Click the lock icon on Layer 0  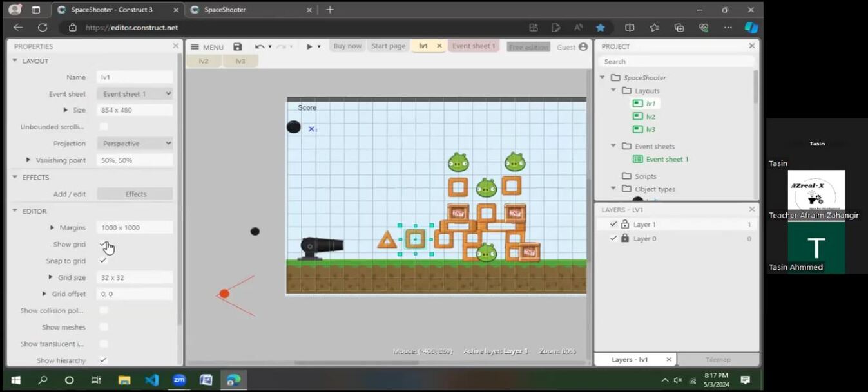[624, 239]
